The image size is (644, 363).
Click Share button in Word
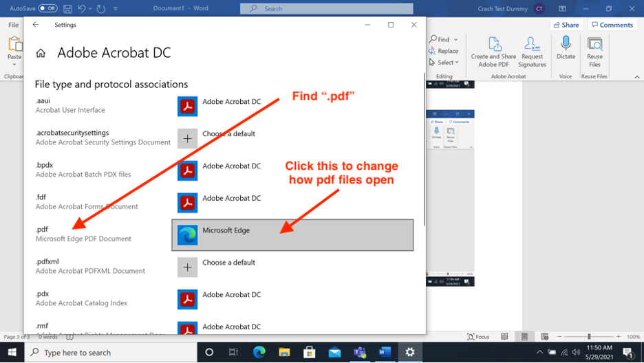click(566, 25)
